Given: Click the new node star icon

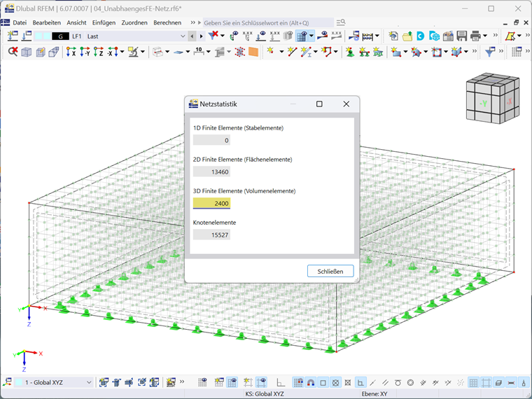Looking at the screenshot, I should pos(271,52).
